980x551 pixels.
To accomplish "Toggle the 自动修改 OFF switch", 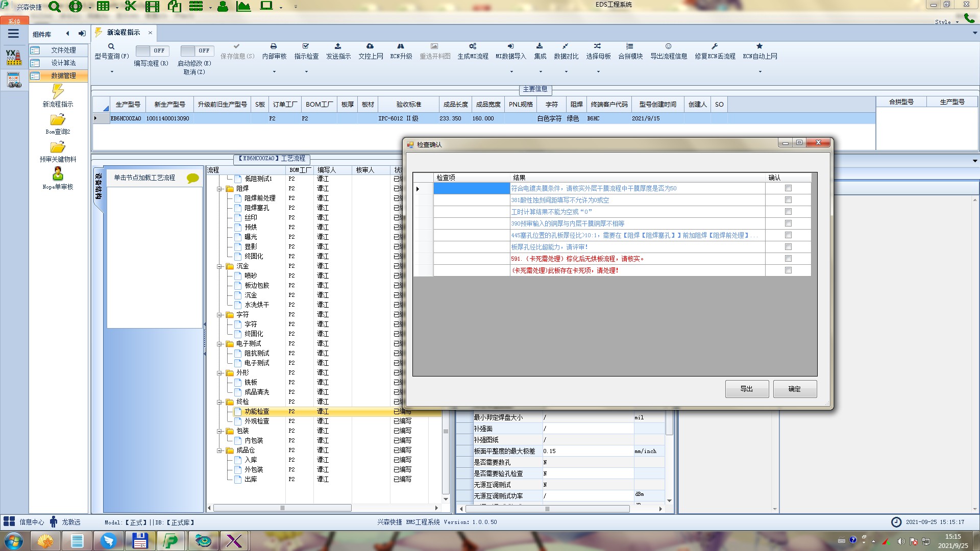I will click(x=197, y=51).
